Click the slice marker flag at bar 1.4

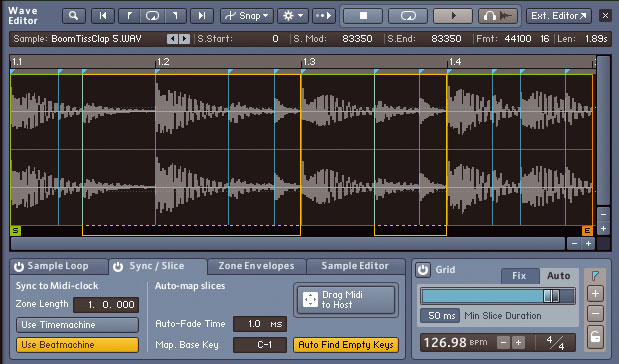pos(449,71)
